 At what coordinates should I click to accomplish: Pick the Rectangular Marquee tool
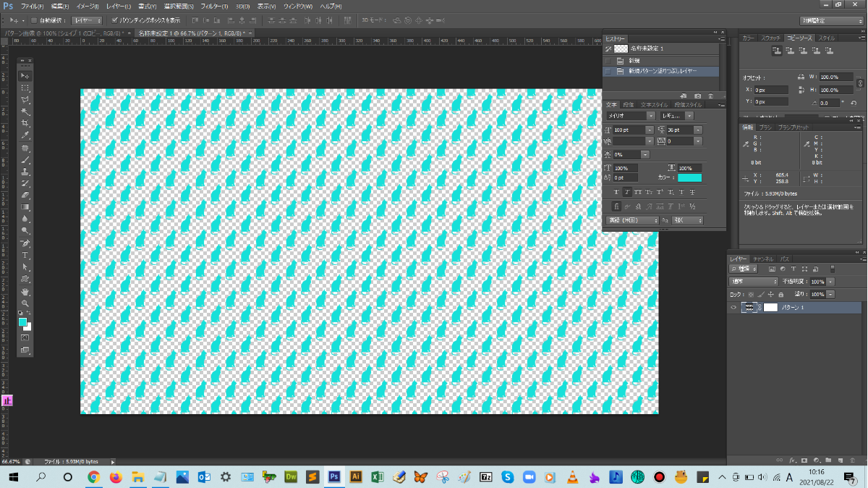click(25, 88)
